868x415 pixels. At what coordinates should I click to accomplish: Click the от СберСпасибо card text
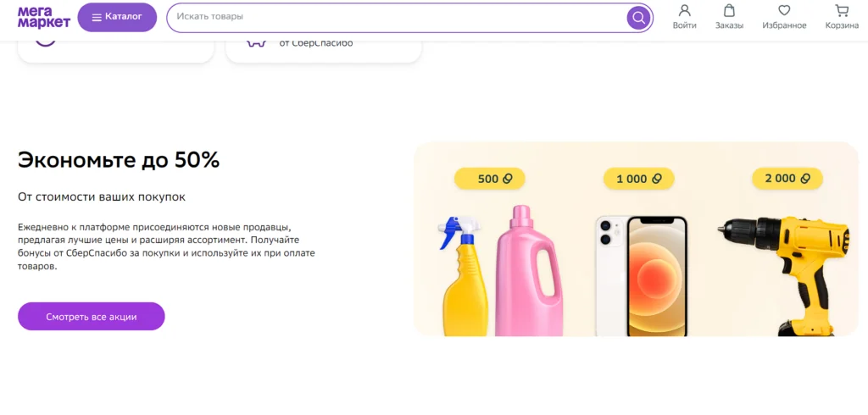315,43
